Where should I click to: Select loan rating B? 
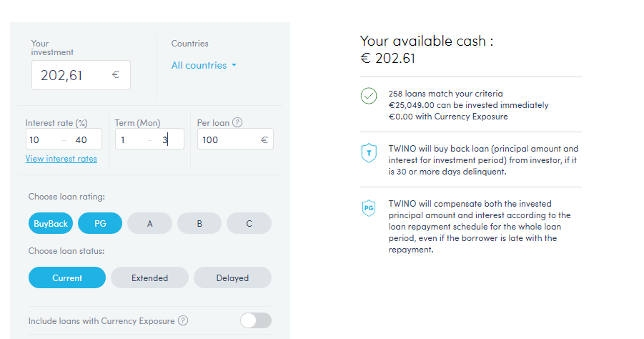pyautogui.click(x=199, y=224)
